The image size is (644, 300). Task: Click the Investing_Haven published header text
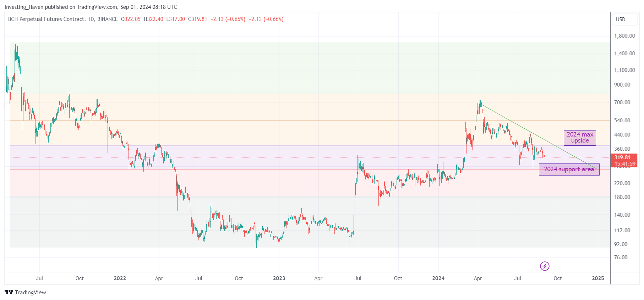[91, 7]
